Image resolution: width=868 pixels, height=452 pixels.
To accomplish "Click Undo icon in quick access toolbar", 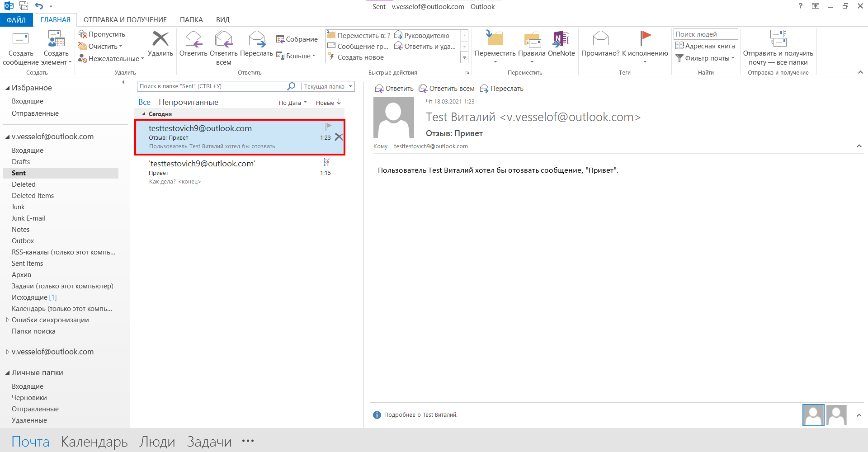I will [39, 6].
